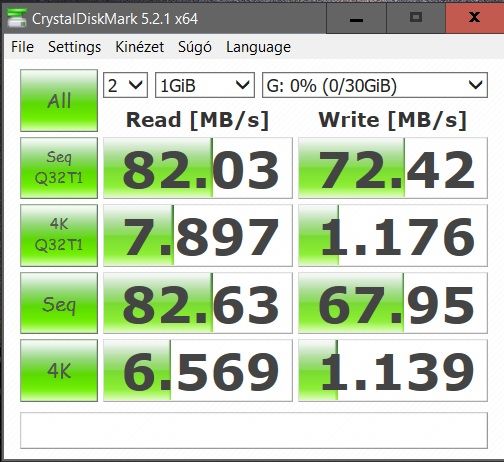Run all benchmarks with the All button
This screenshot has height=462, width=504.
[x=59, y=100]
